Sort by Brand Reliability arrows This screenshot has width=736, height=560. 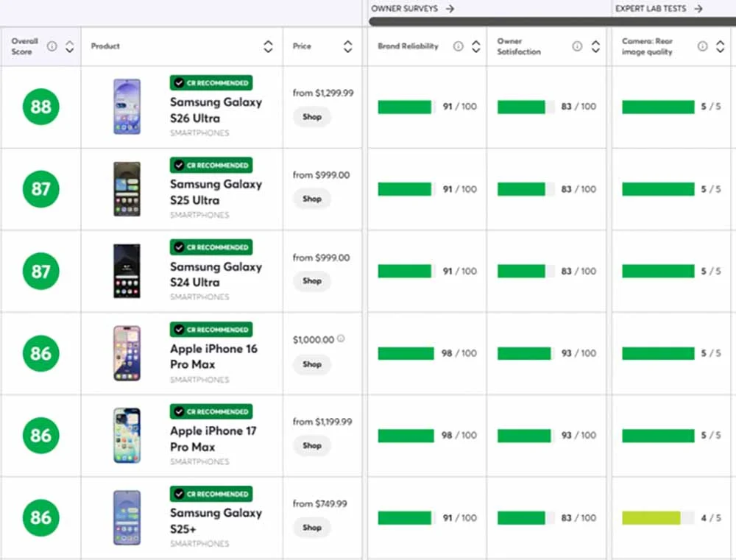click(476, 46)
